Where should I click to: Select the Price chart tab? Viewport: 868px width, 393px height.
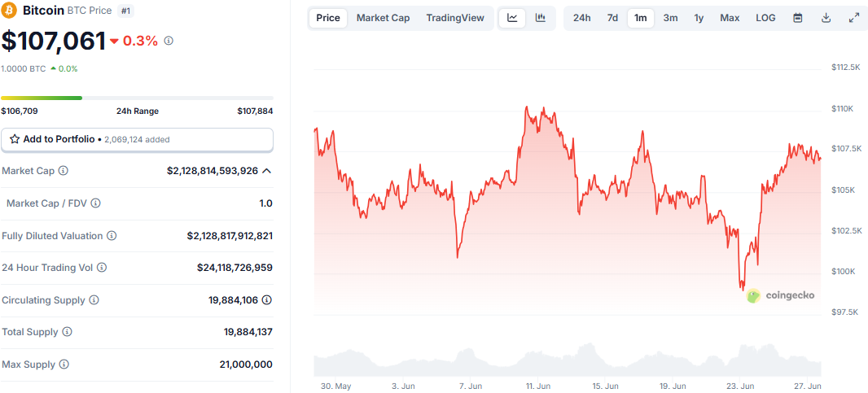328,18
